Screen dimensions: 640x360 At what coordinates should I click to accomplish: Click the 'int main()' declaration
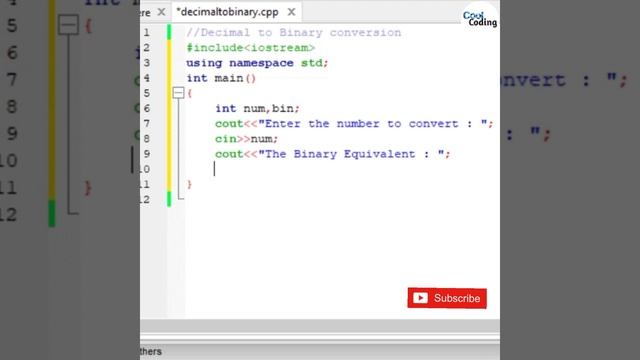click(x=221, y=78)
